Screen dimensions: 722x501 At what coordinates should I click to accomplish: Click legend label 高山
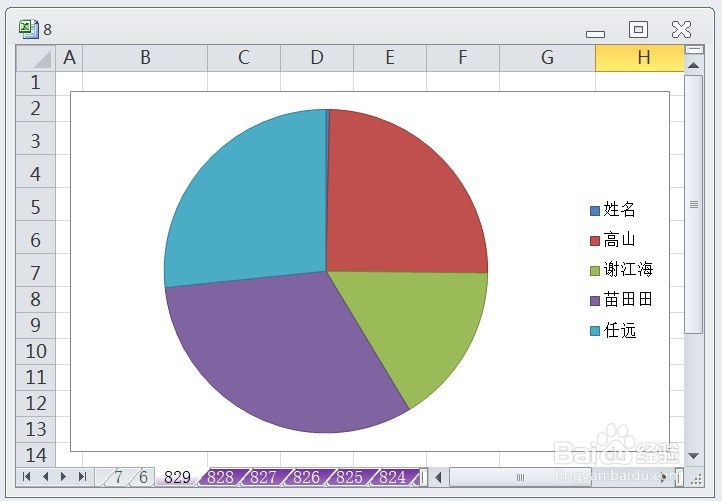point(619,240)
